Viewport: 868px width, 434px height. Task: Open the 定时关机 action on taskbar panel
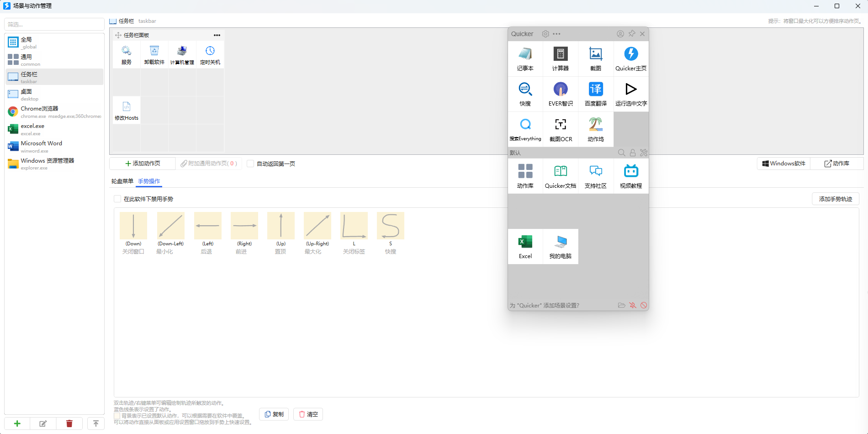(x=210, y=55)
